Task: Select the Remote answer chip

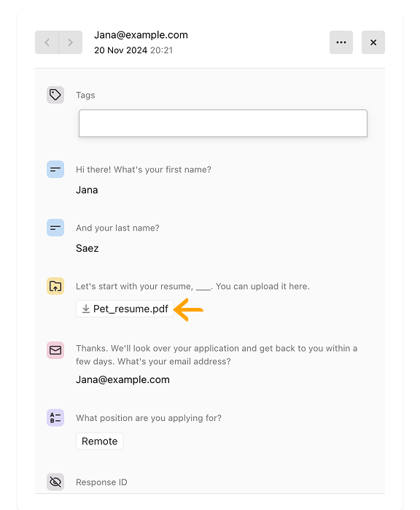Action: 100,441
